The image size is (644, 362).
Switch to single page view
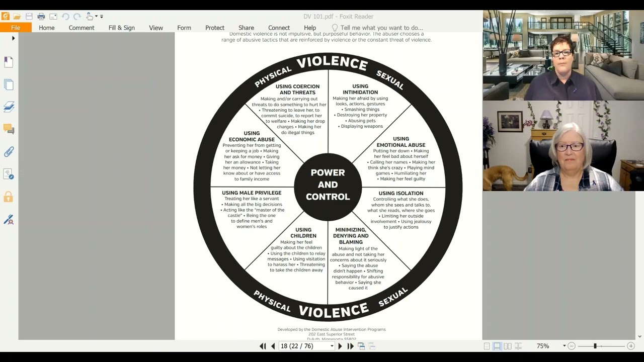487,346
